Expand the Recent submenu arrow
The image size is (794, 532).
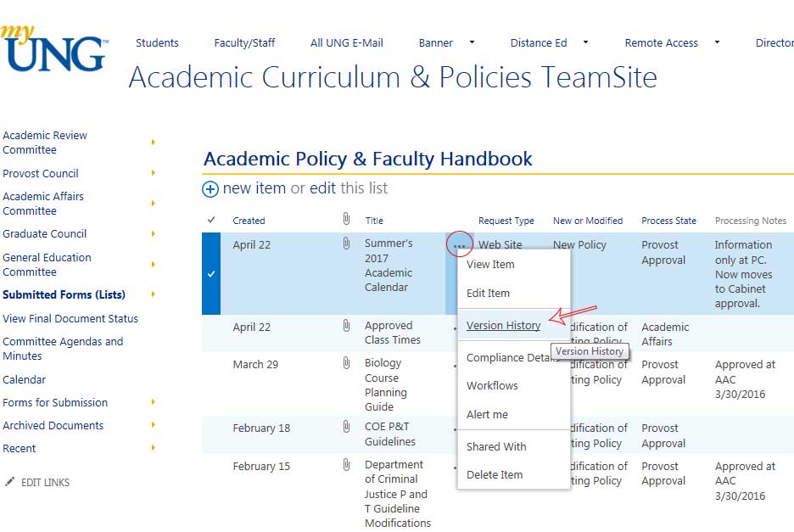[153, 447]
